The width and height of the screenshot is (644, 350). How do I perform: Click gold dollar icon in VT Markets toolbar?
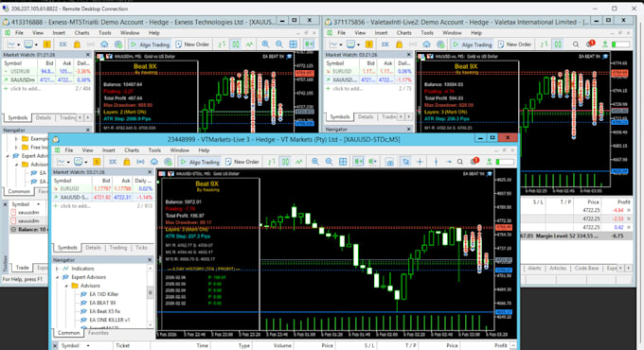[x=97, y=162]
